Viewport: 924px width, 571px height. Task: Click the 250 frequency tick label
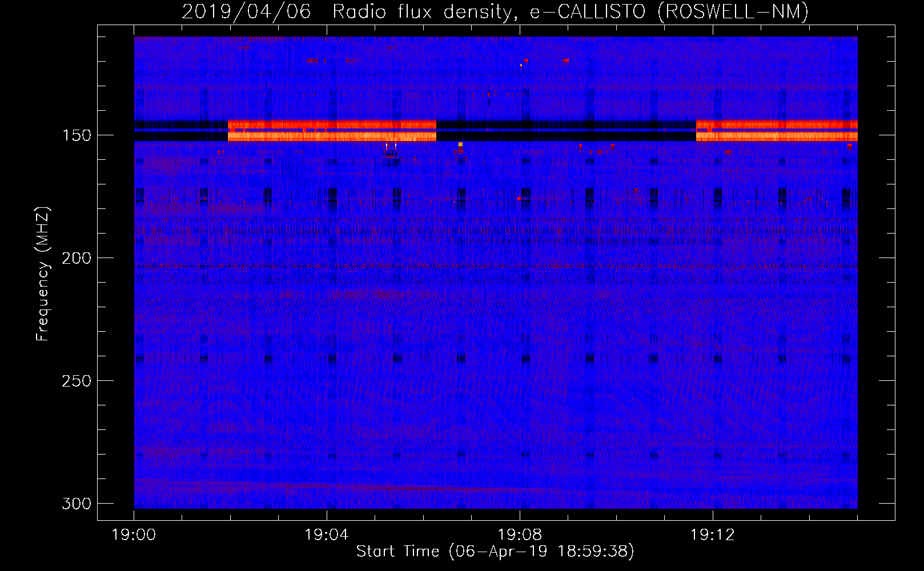(x=76, y=381)
